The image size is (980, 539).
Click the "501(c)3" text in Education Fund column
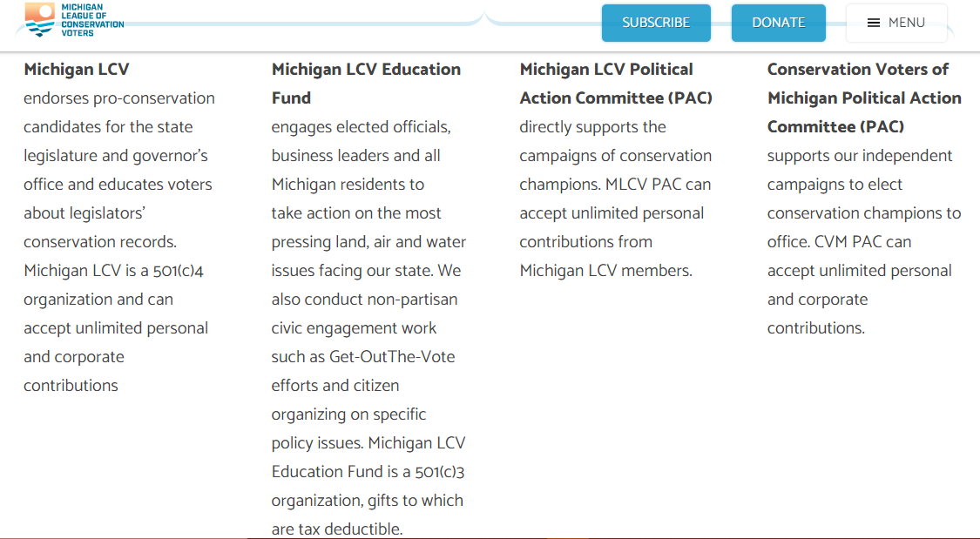point(446,472)
